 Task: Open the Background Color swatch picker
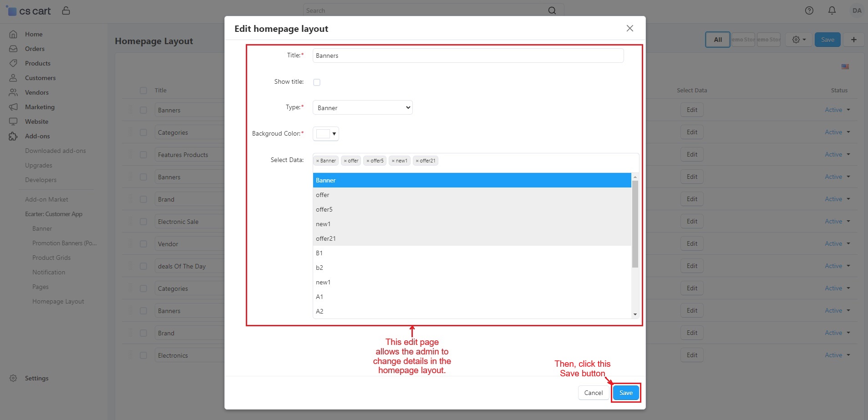(x=326, y=134)
